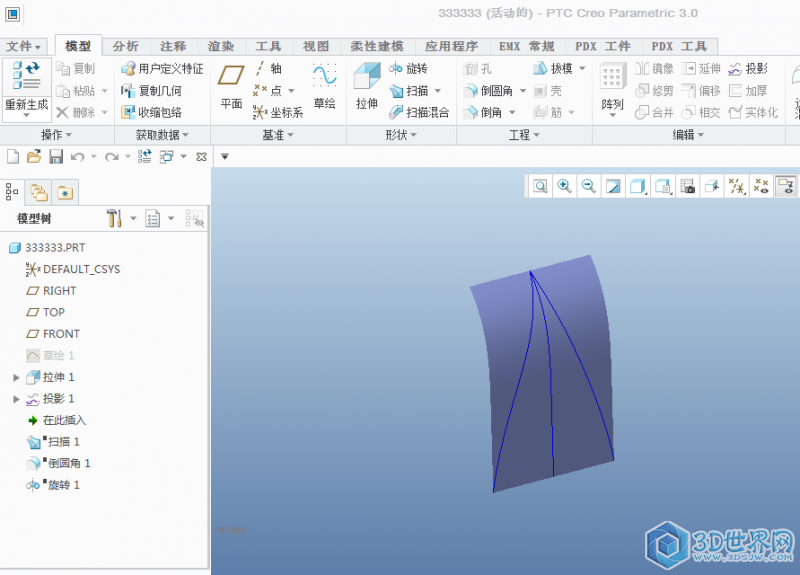The width and height of the screenshot is (800, 575).
Task: Open the Display Style cube icon
Action: click(x=638, y=186)
